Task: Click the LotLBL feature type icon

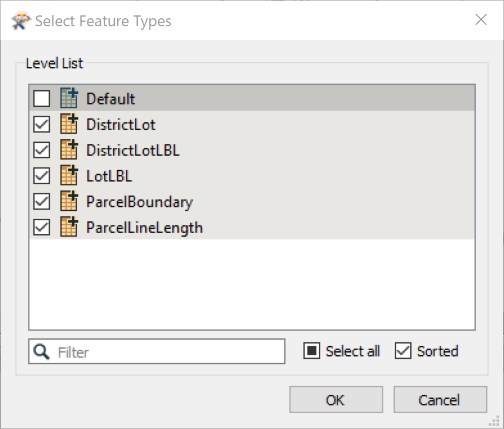Action: pyautogui.click(x=69, y=175)
